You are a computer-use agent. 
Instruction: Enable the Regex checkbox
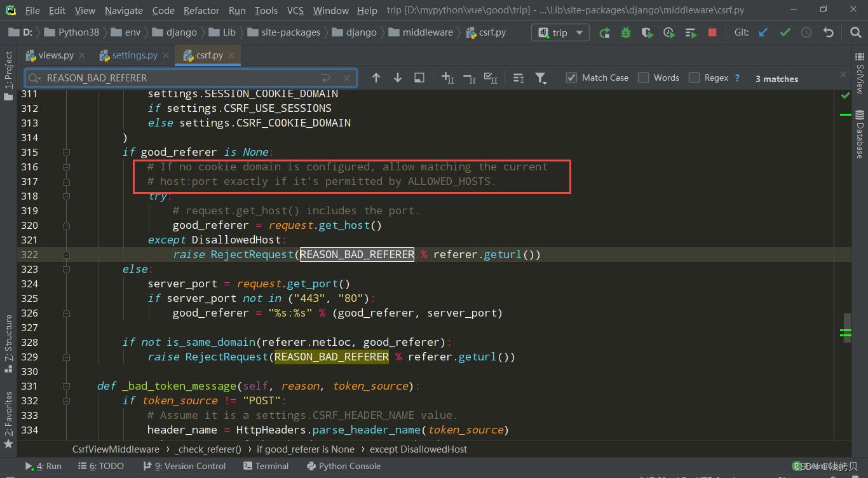(694, 78)
